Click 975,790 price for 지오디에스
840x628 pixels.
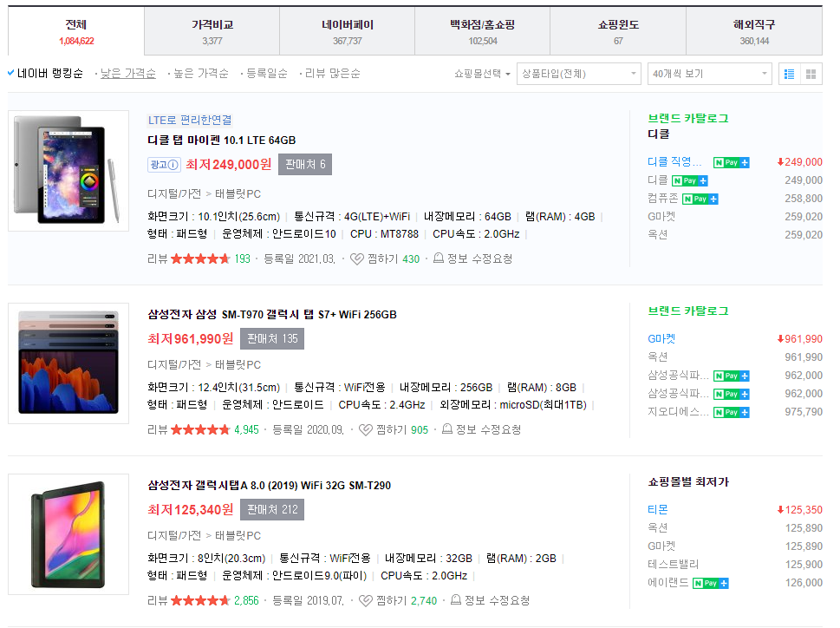[804, 412]
